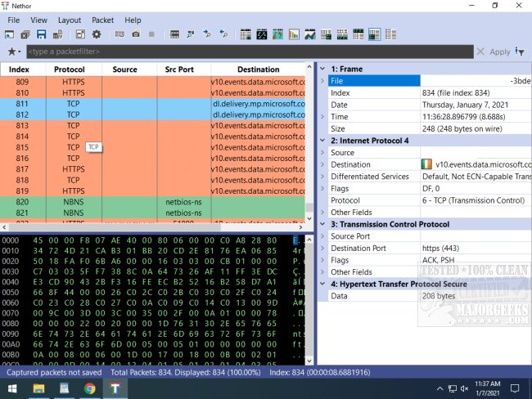This screenshot has width=532, height=399.
Task: Sort by the Protocol column header
Action: point(70,69)
